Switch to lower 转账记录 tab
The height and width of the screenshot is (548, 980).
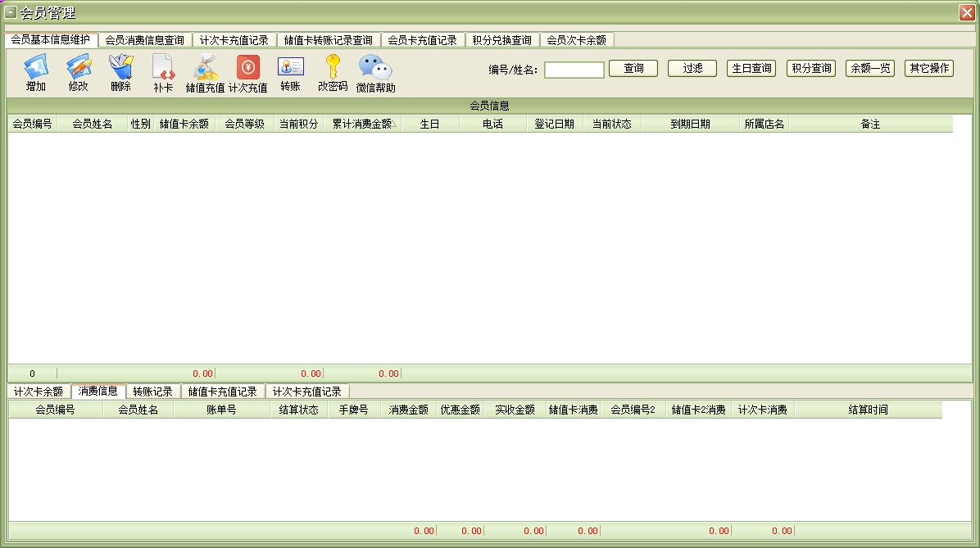152,392
